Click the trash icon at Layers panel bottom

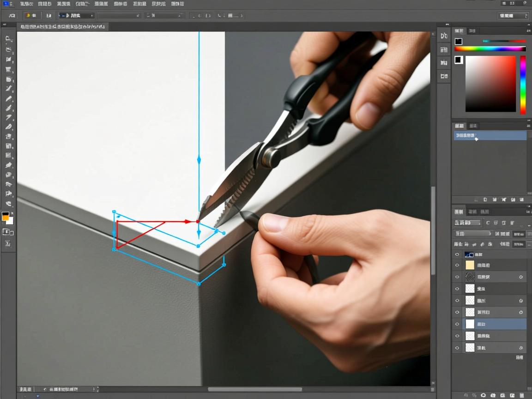(x=522, y=395)
